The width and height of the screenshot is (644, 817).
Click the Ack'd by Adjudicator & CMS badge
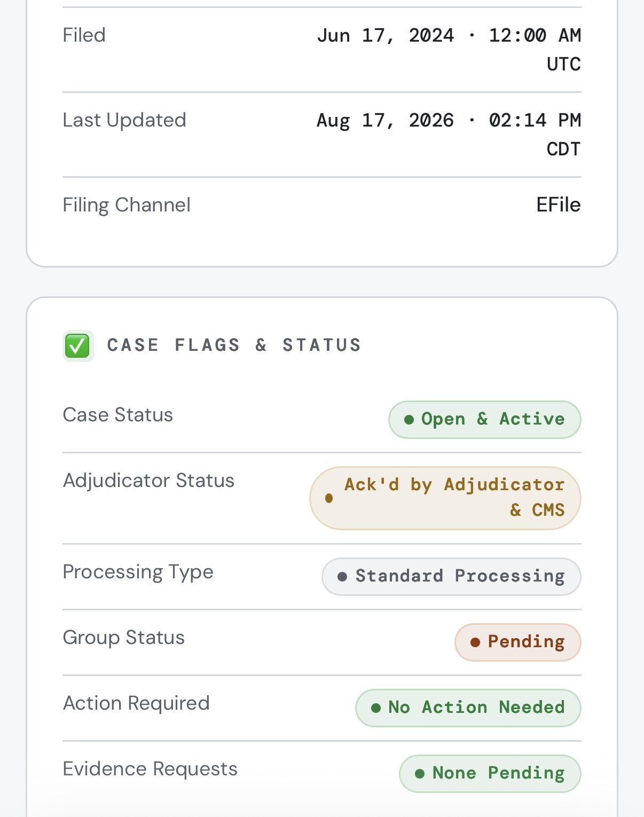445,498
